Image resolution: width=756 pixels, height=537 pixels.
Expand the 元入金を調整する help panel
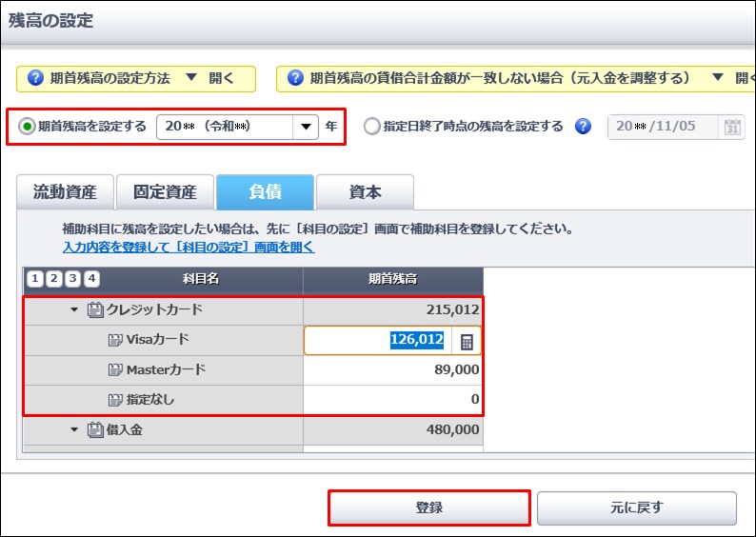(x=515, y=79)
